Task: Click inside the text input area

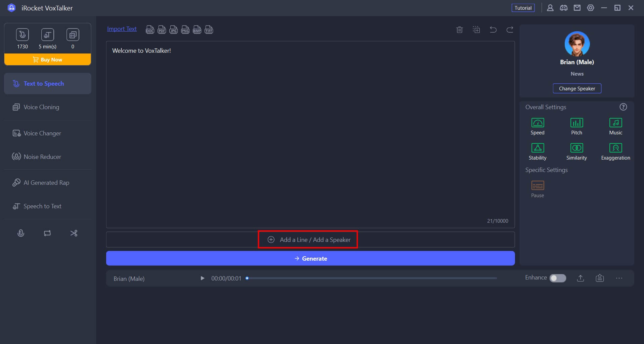Action: point(310,134)
